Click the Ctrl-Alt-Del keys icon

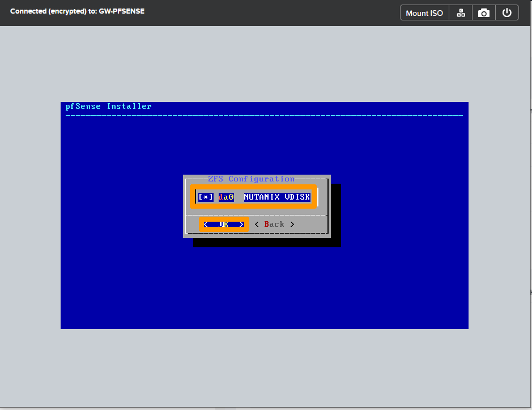tap(460, 12)
